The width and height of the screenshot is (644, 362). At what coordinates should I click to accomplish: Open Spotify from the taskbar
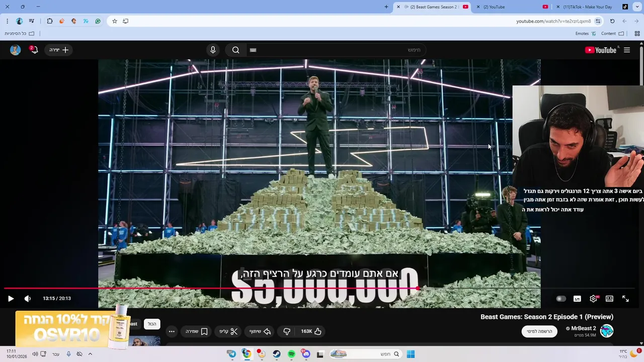pyautogui.click(x=291, y=354)
